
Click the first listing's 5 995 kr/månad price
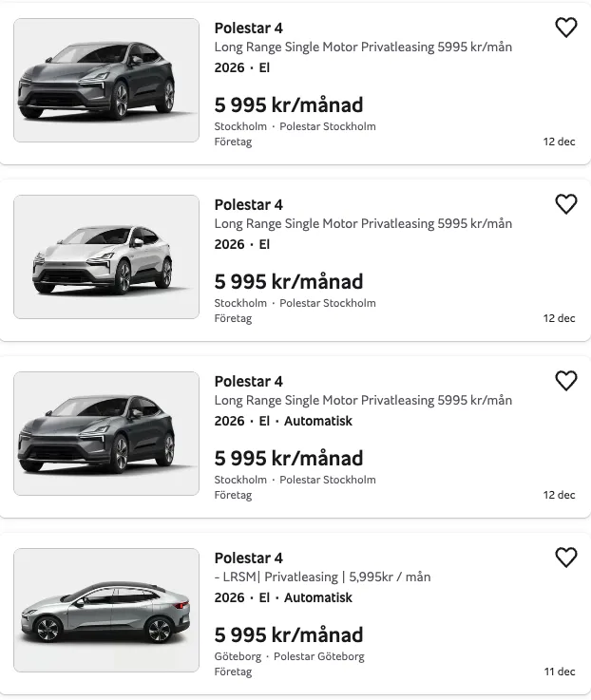click(x=289, y=104)
